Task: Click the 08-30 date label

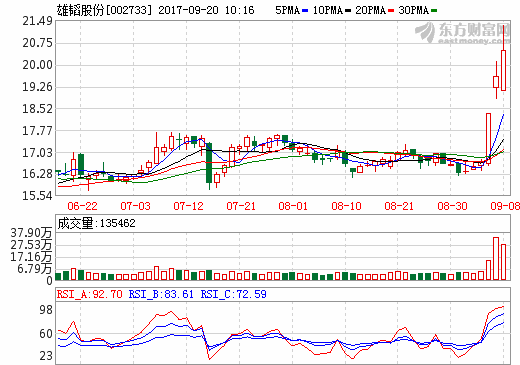Action: pos(452,206)
